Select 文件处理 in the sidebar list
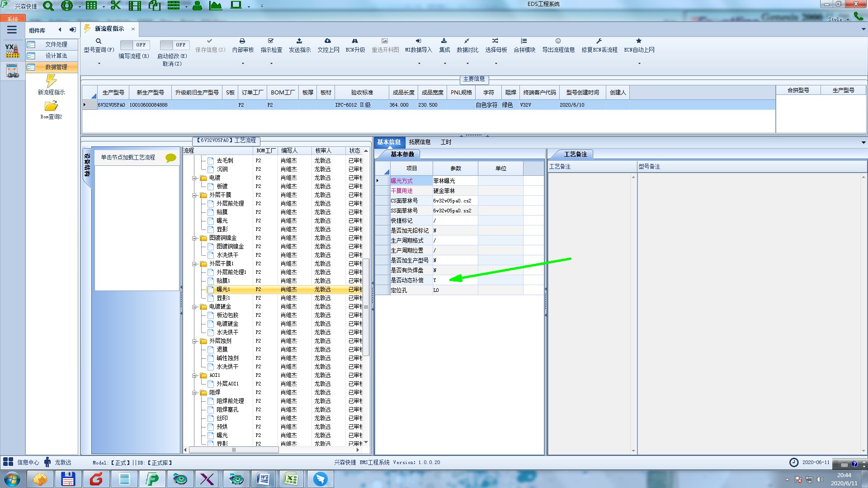Viewport: 868px width, 488px height. (x=56, y=44)
